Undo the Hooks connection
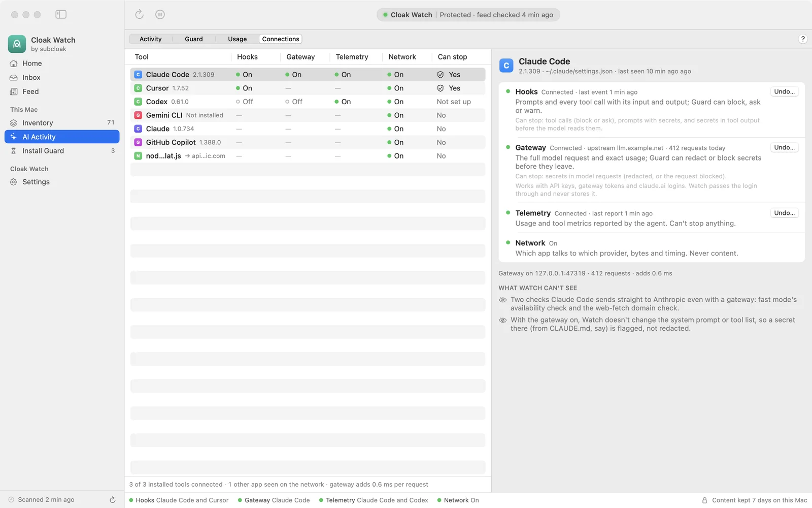Viewport: 812px width, 508px height. point(785,92)
